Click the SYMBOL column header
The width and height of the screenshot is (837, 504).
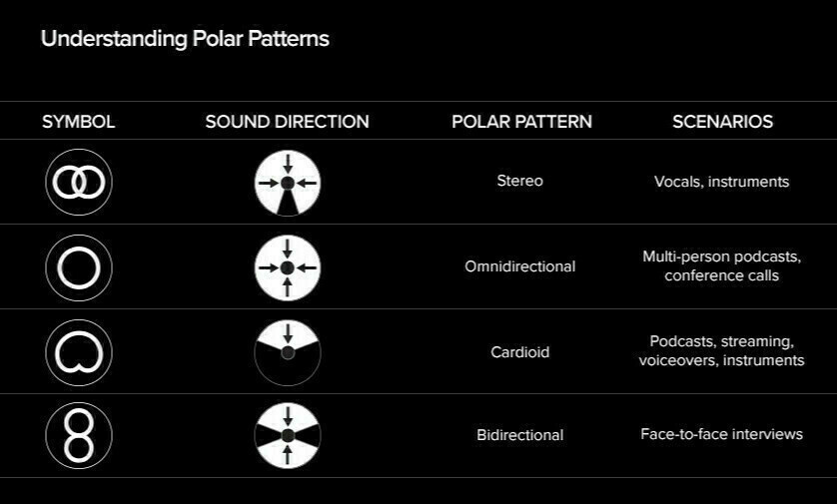pyautogui.click(x=79, y=122)
